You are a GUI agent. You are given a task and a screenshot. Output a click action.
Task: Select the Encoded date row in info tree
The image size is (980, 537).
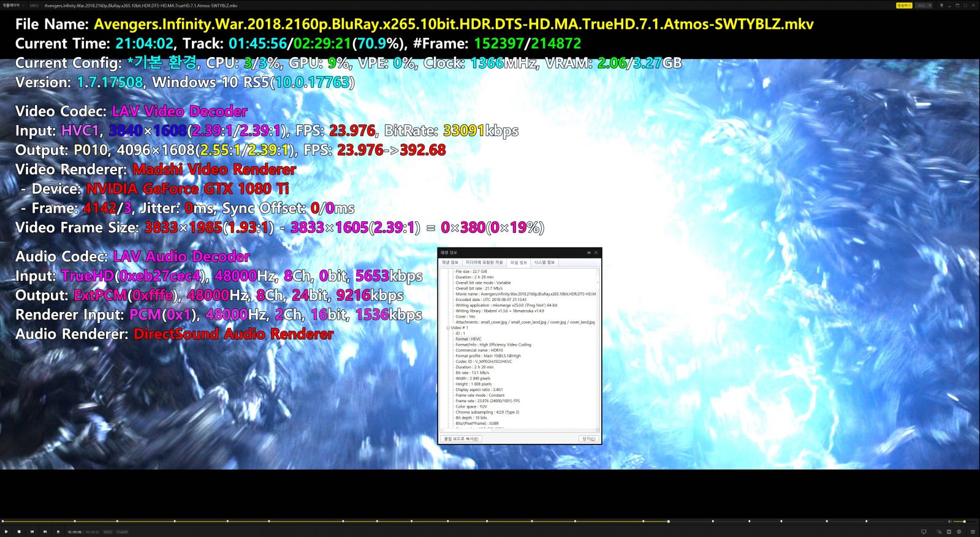(x=491, y=300)
